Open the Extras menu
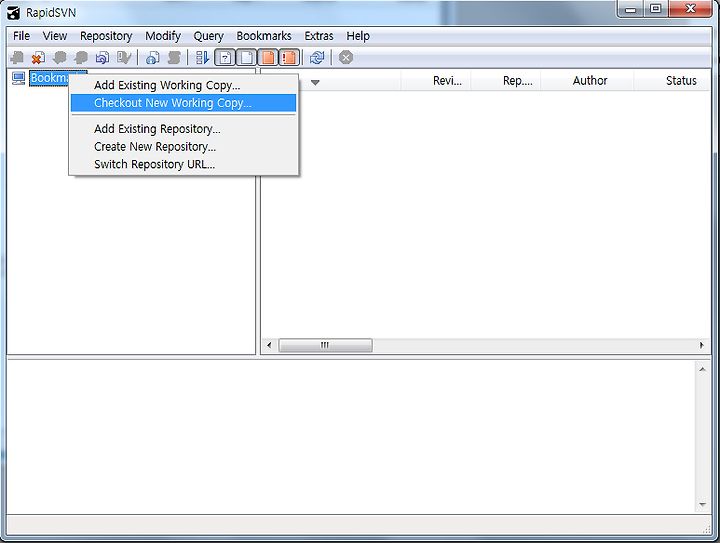This screenshot has width=720, height=543. tap(319, 36)
